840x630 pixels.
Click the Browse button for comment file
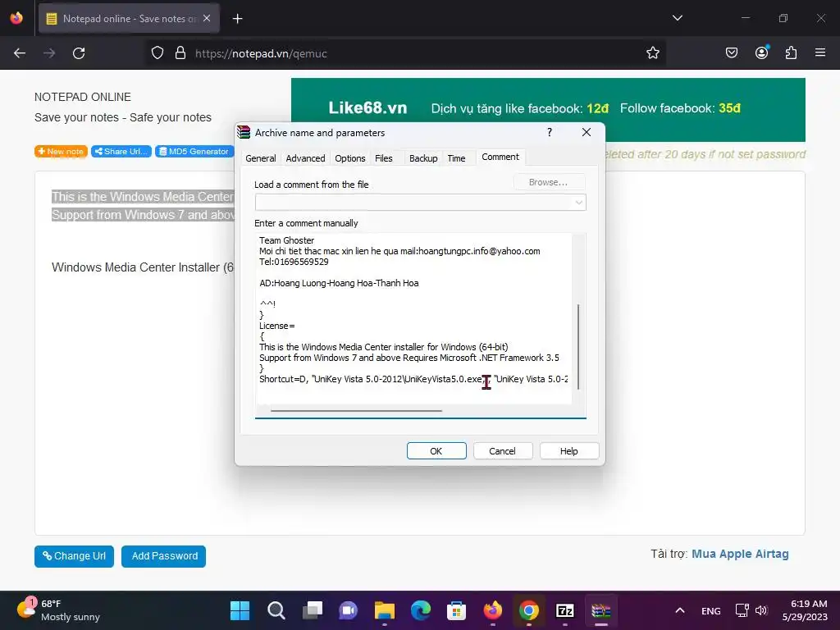549,182
